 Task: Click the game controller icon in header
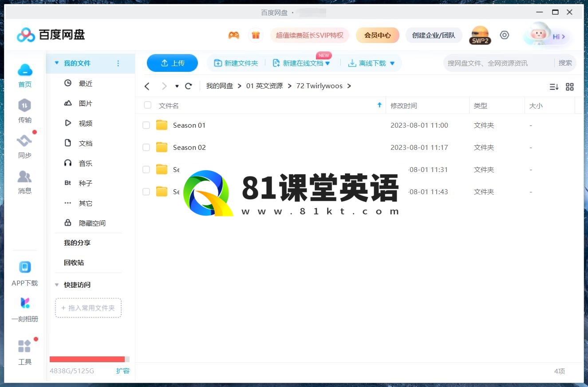[234, 35]
